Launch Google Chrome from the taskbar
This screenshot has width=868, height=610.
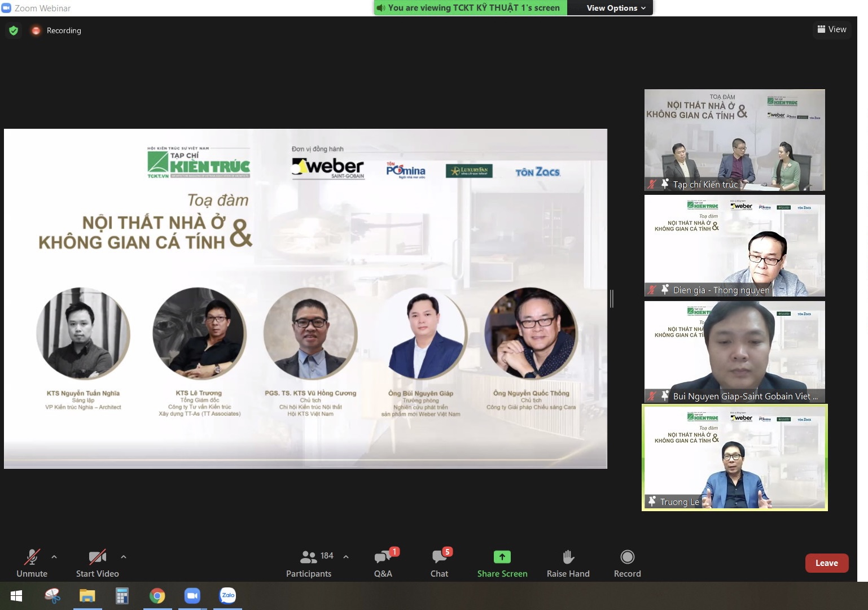[157, 596]
